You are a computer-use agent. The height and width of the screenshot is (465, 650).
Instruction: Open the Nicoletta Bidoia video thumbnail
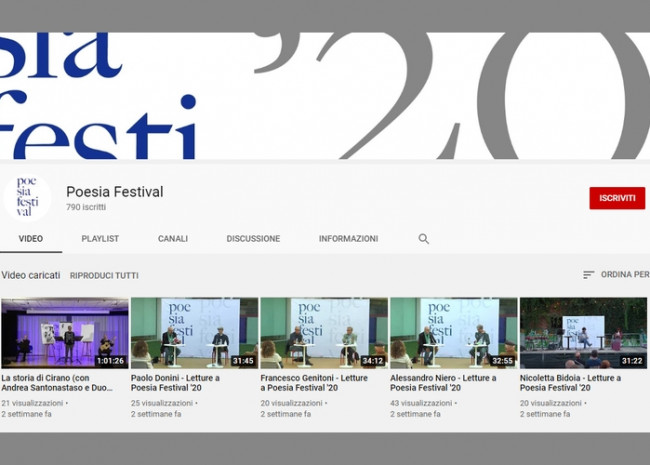(x=583, y=333)
